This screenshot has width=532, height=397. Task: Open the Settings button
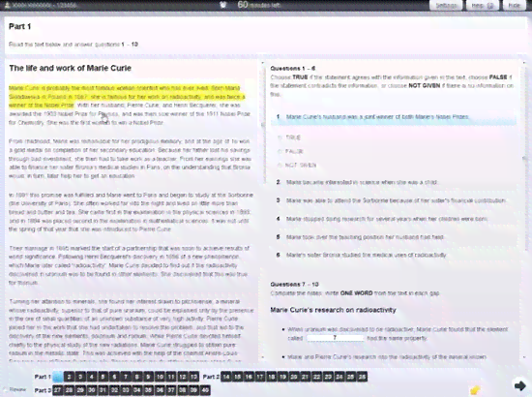[446, 5]
